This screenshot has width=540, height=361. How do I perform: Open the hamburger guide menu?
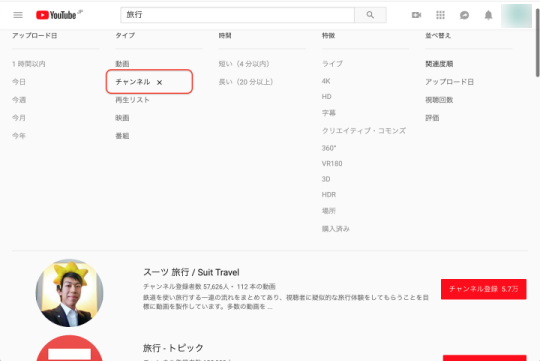point(18,15)
